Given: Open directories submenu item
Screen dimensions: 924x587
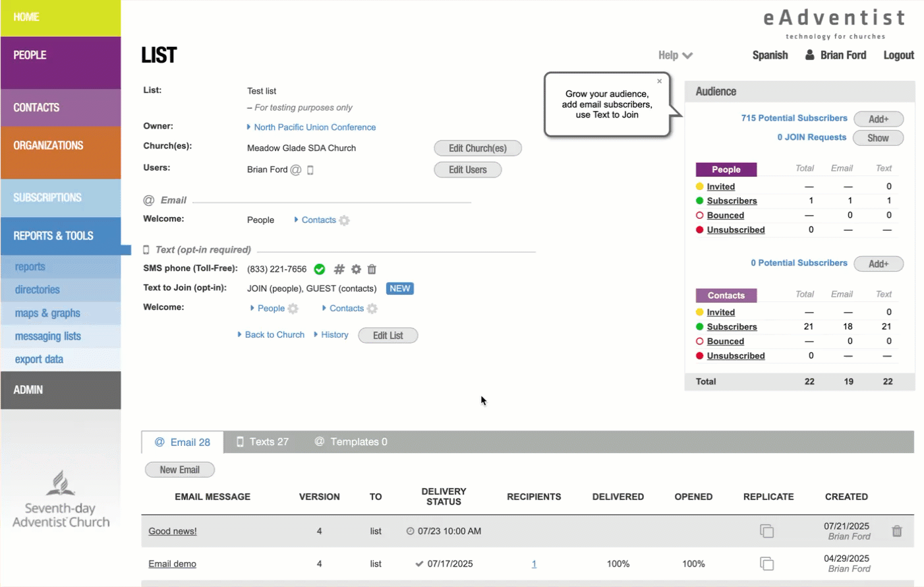Looking at the screenshot, I should click(61, 290).
